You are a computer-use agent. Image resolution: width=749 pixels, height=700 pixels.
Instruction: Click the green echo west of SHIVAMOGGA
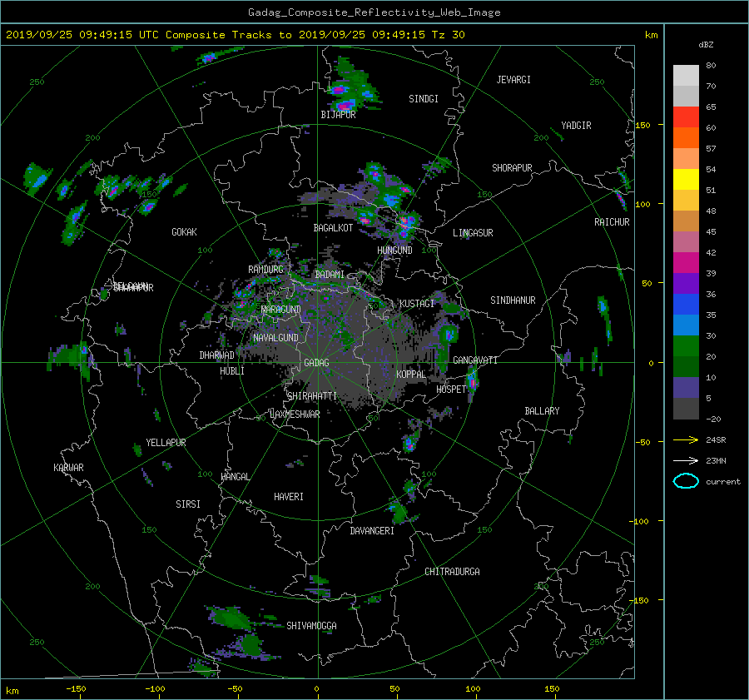(231, 618)
